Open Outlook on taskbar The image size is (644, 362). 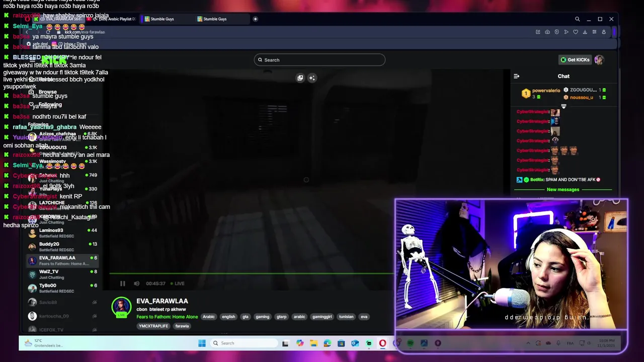[x=355, y=343]
